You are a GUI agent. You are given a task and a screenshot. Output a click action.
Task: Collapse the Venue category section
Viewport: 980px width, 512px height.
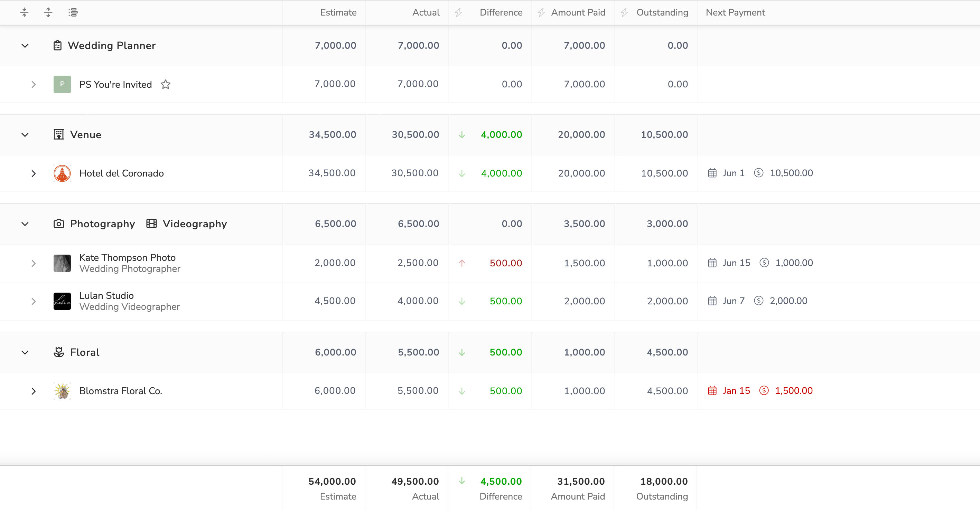(x=25, y=135)
